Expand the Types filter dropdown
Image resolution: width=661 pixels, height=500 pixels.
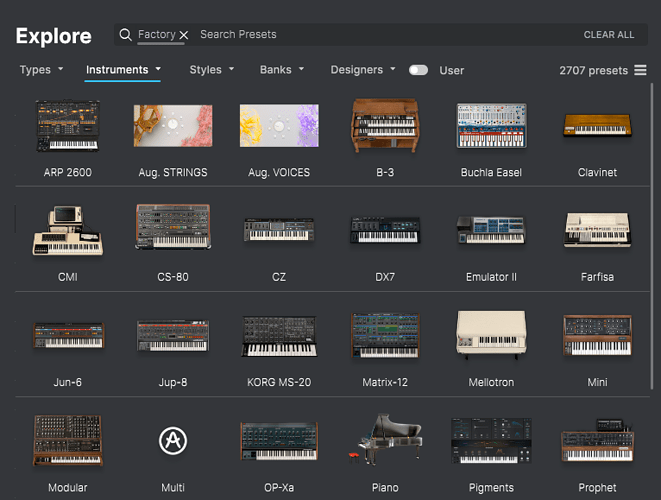(41, 70)
